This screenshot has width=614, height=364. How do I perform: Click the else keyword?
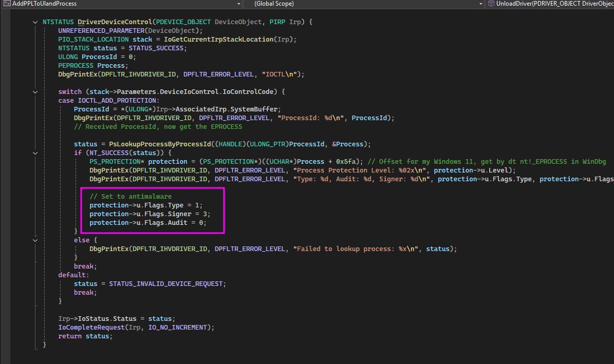[82, 240]
